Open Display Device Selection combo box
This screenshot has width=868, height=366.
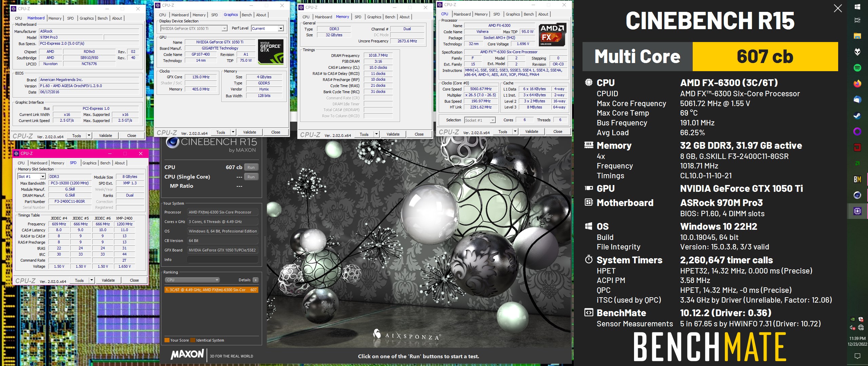(x=194, y=28)
